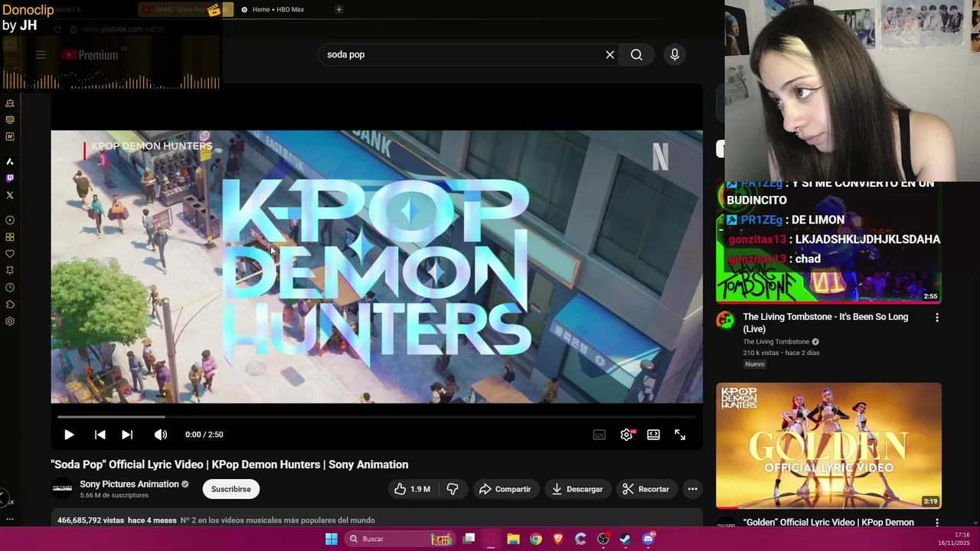Viewport: 980px width, 551px height.
Task: Open extensions cube icon in sidebar
Action: [x=10, y=305]
